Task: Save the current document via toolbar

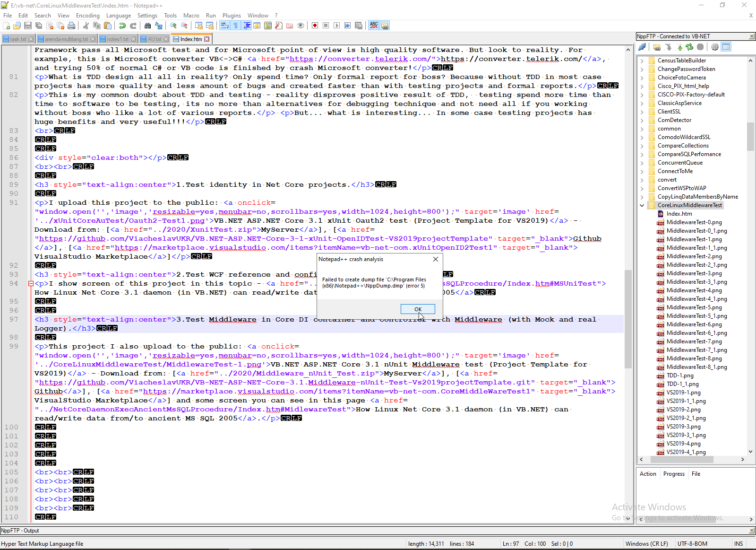Action: click(28, 26)
